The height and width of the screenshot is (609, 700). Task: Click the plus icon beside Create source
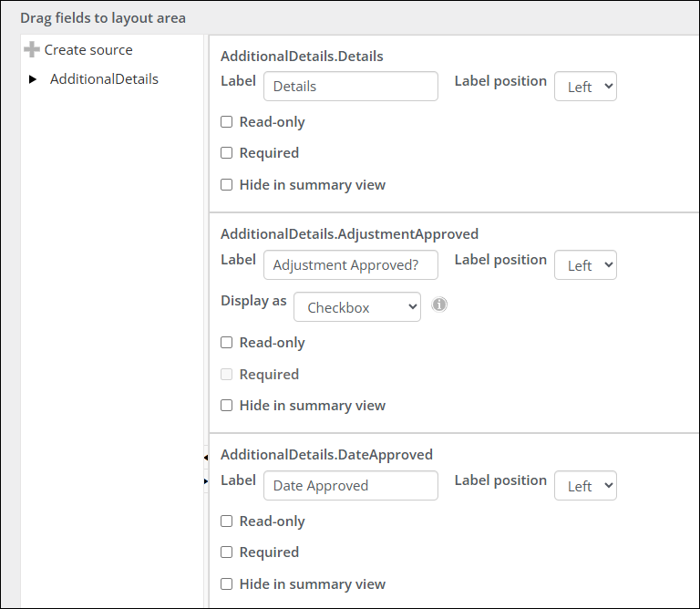pos(32,50)
